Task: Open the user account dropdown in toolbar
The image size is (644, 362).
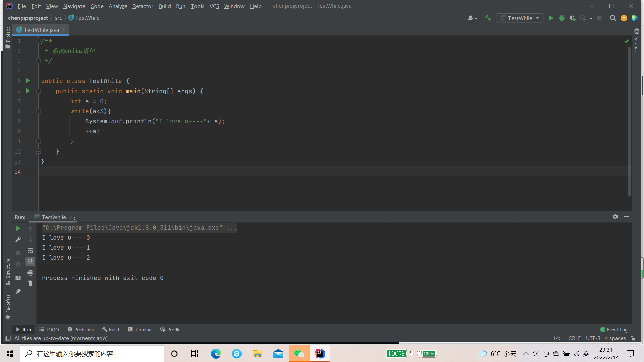Action: tap(472, 18)
